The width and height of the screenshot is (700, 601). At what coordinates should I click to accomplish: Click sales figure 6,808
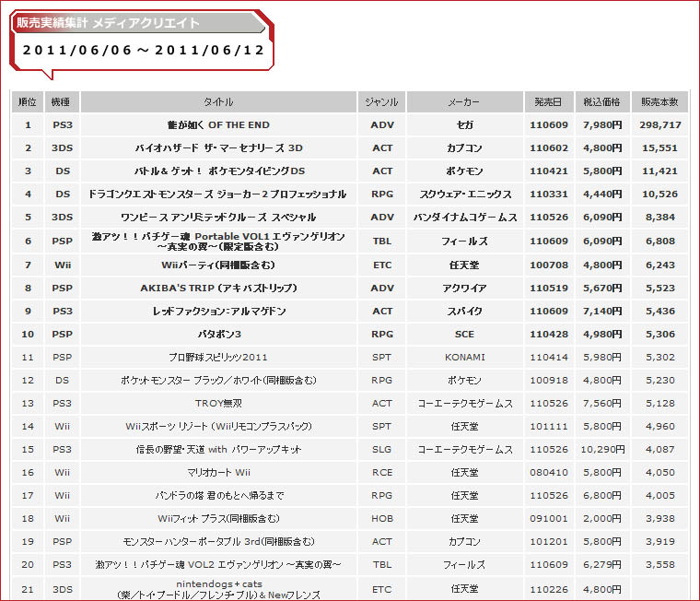pyautogui.click(x=659, y=242)
